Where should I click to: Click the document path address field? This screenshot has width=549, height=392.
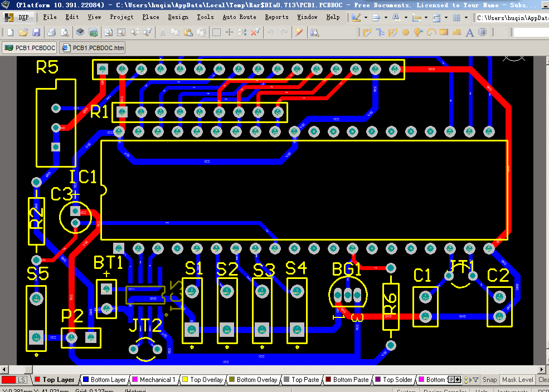(512, 17)
